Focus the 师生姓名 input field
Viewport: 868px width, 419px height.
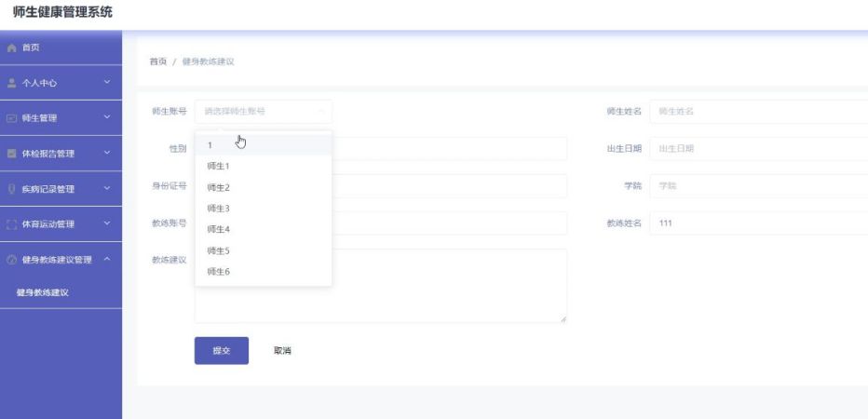click(759, 111)
